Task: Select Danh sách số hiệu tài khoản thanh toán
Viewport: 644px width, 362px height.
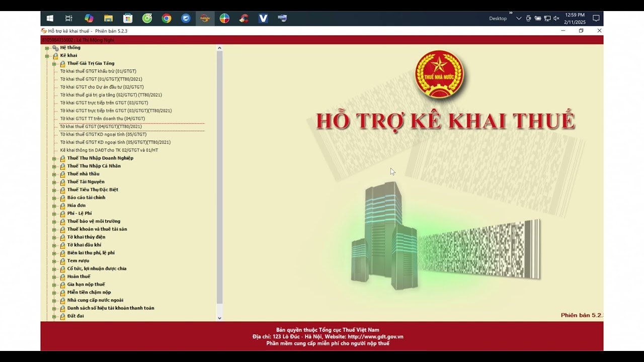Action: pyautogui.click(x=111, y=308)
